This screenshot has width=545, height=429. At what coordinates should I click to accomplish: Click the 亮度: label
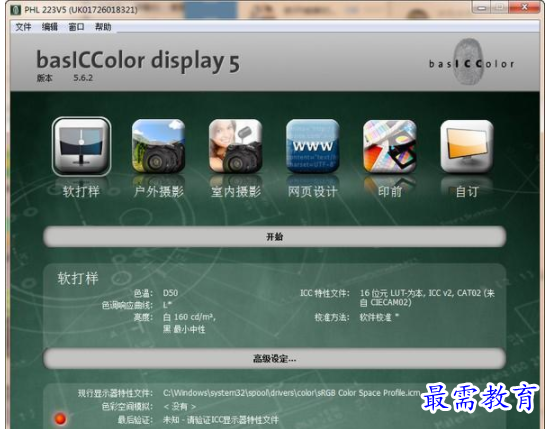coord(143,317)
